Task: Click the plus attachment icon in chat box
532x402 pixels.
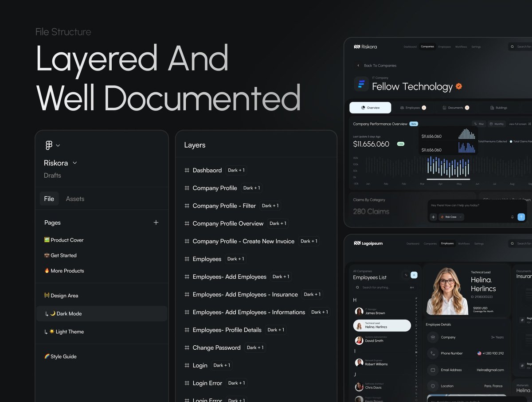Action: pyautogui.click(x=433, y=217)
